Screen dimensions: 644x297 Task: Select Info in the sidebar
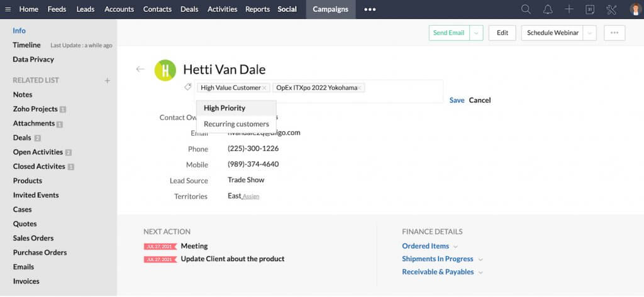(19, 31)
